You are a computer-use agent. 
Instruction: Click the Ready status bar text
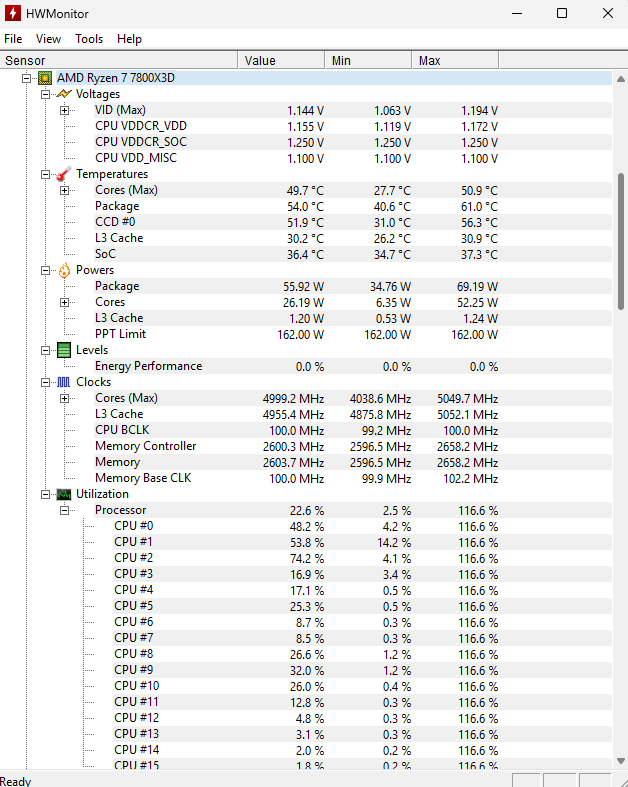click(16, 781)
